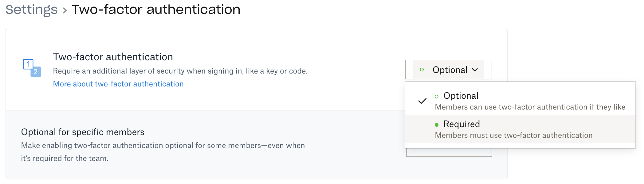Click the Members can use two-factor authentication description
The image size is (644, 184).
coord(530,107)
